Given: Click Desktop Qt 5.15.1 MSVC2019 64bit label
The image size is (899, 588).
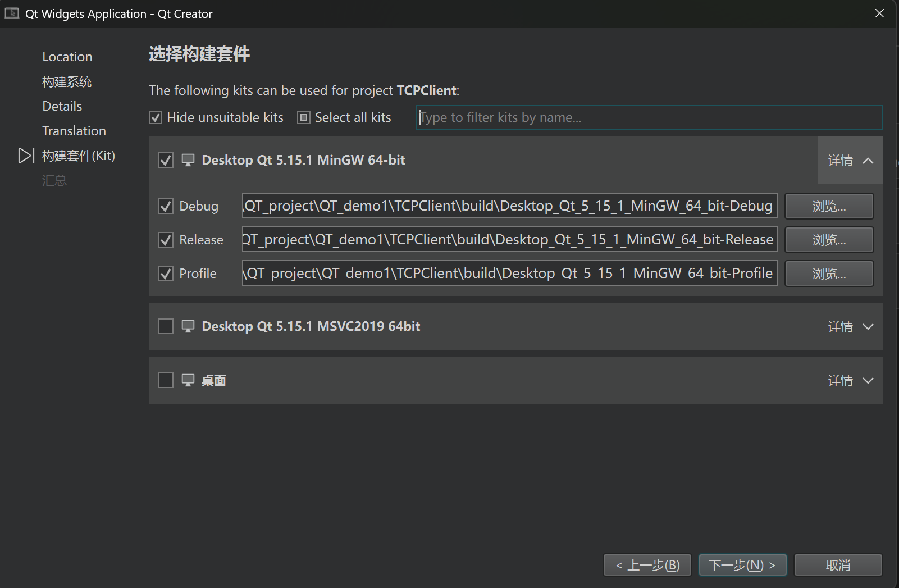Looking at the screenshot, I should pyautogui.click(x=311, y=326).
